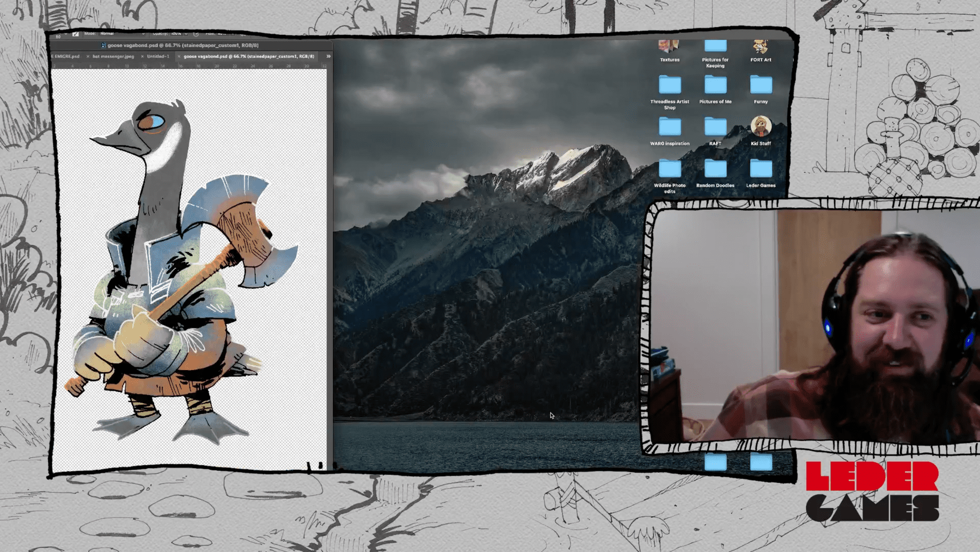Image resolution: width=980 pixels, height=552 pixels.
Task: Expand hidden document tabs with double chevron
Action: coord(328,56)
